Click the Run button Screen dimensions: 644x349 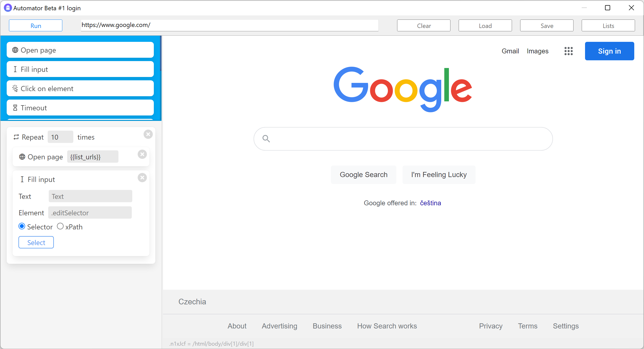coord(36,26)
